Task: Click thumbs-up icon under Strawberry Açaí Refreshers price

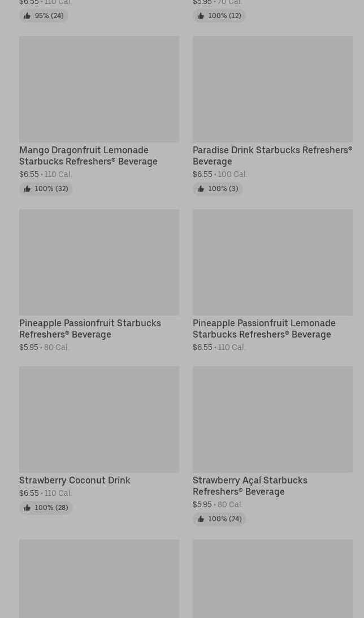Action: [201, 519]
